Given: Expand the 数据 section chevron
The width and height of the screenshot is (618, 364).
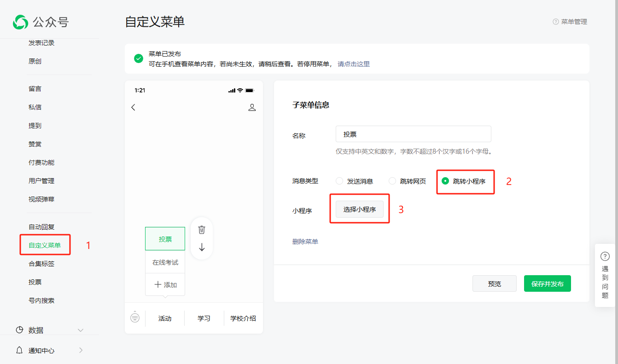Looking at the screenshot, I should click(x=81, y=330).
